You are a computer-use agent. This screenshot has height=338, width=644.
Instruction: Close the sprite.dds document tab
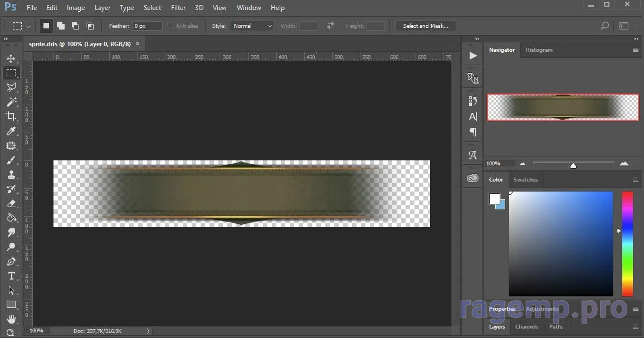[x=138, y=43]
